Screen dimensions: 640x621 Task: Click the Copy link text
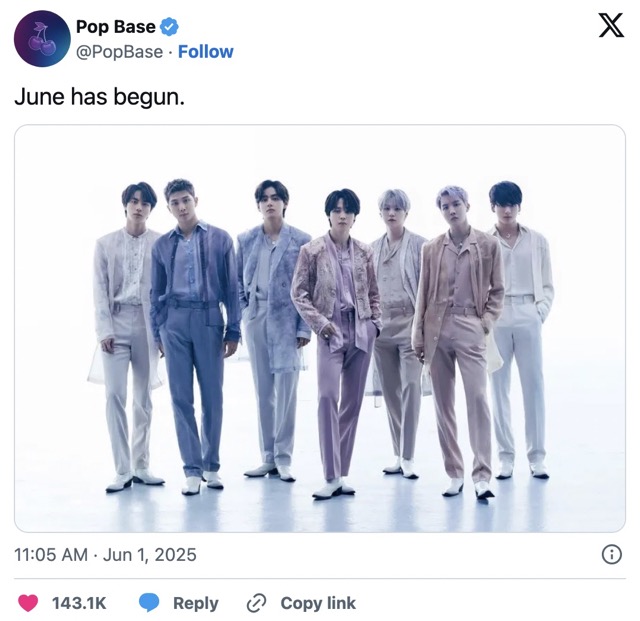[318, 603]
